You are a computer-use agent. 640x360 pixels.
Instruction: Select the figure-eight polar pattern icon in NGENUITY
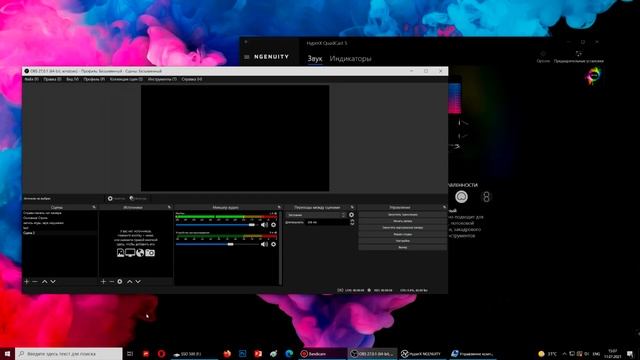coord(486,197)
